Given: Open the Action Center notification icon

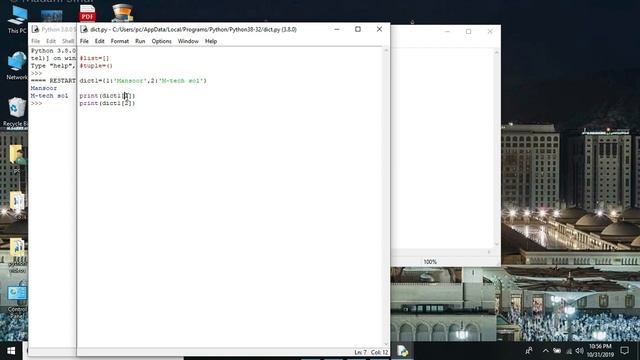Looking at the screenshot, I should click(624, 351).
